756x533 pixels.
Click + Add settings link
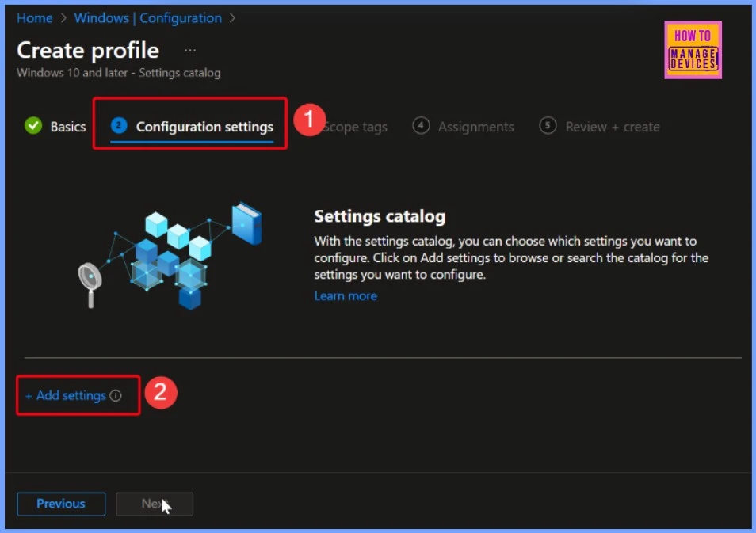click(65, 396)
